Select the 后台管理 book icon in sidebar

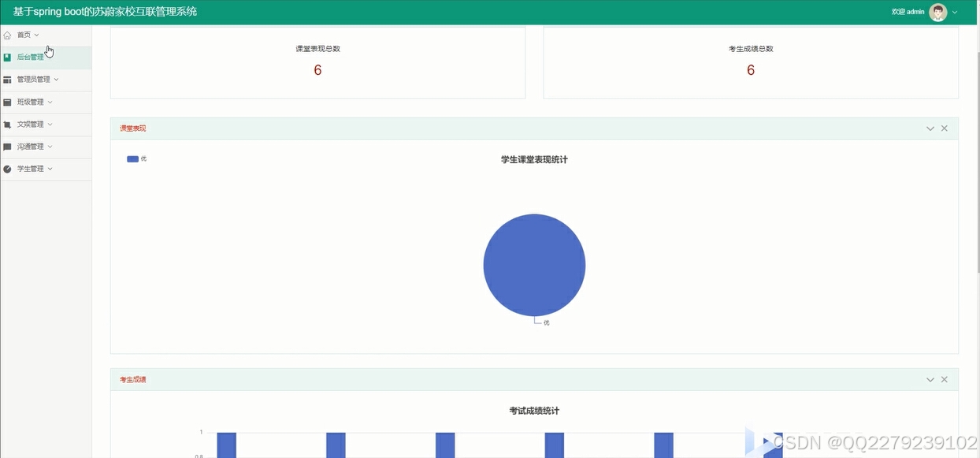(9, 56)
